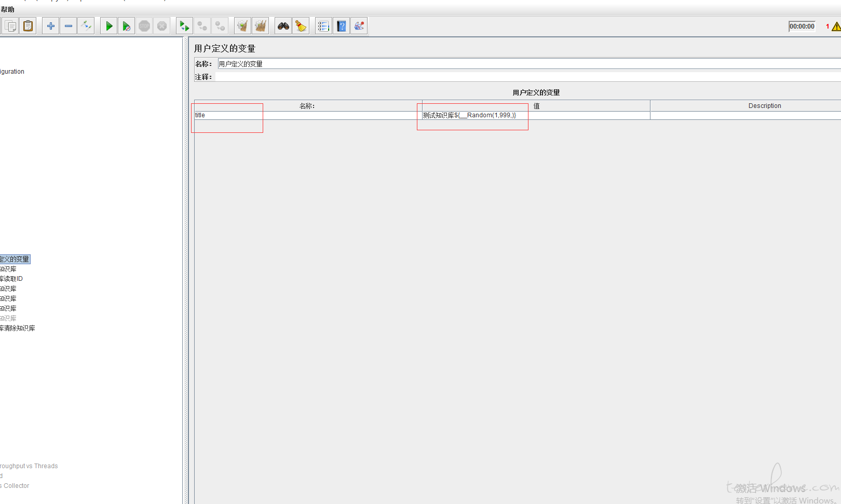This screenshot has height=504, width=841.
Task: Click Remote Stop All icon
Action: click(x=202, y=26)
